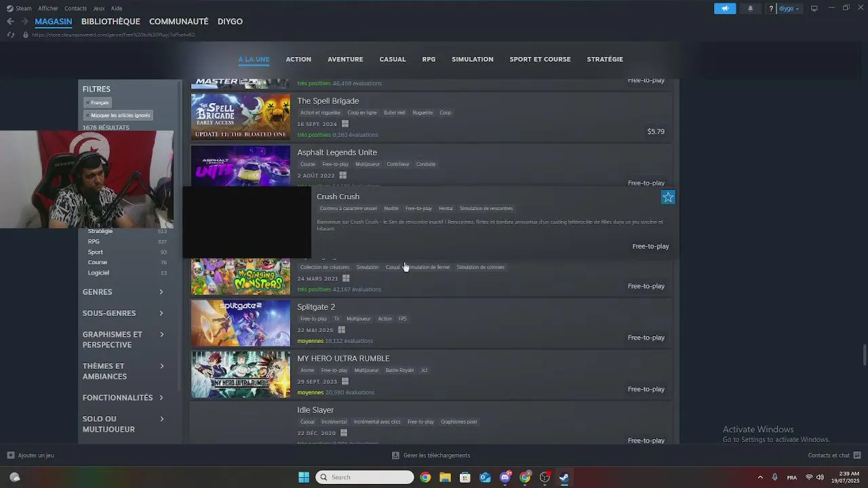Open the DIYGO profile tab

[230, 22]
